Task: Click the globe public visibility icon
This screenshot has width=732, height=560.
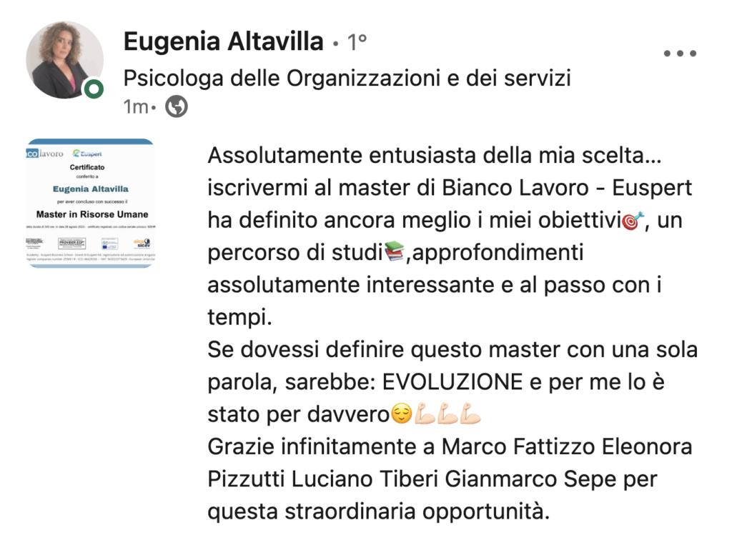Action: click(x=177, y=107)
